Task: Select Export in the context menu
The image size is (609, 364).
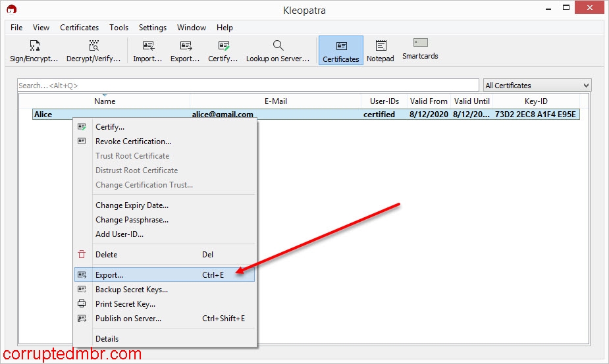Action: (109, 274)
